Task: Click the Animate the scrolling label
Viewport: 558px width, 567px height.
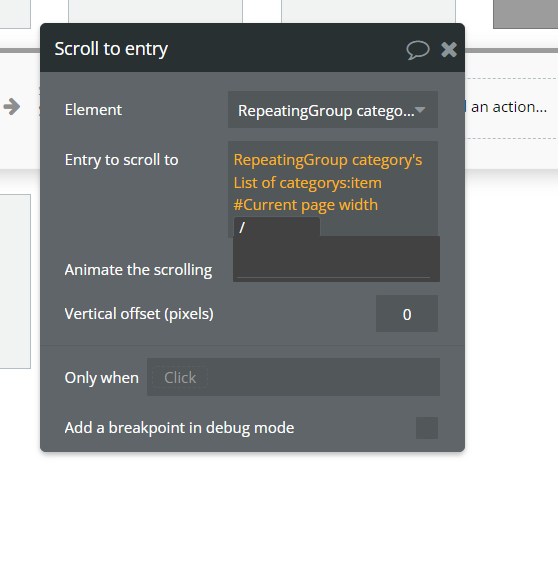Action: (x=138, y=270)
